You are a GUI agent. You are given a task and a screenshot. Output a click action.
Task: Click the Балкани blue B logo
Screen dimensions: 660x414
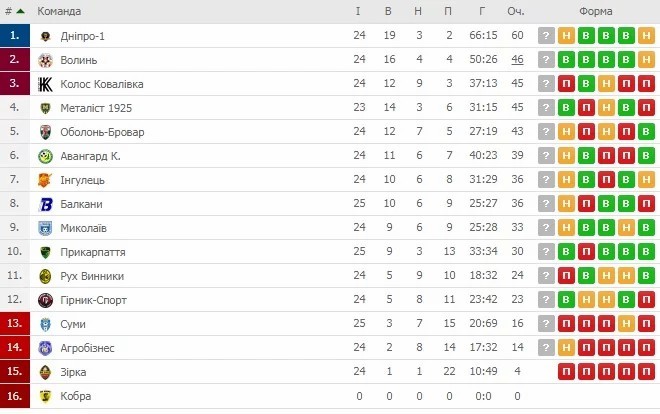(x=45, y=204)
